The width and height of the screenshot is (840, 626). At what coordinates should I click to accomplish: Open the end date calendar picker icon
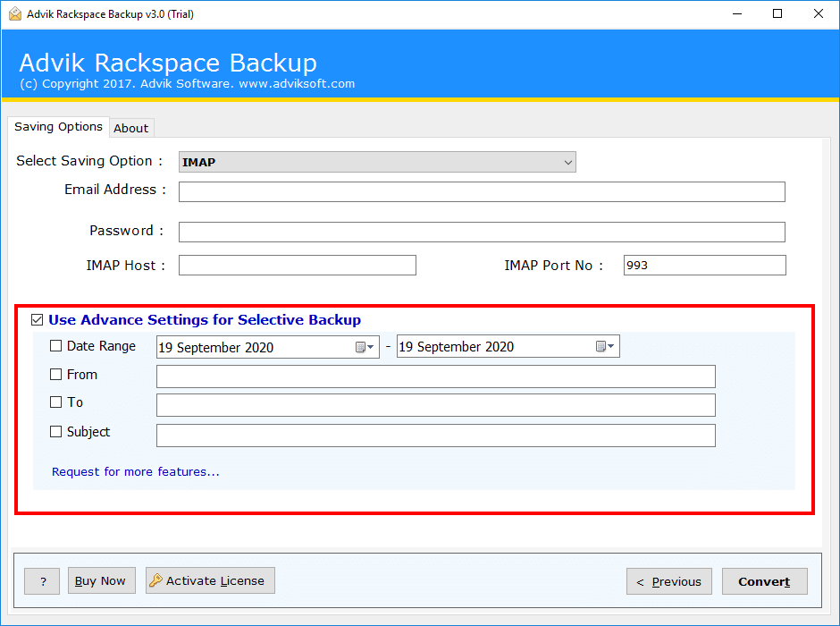[605, 346]
